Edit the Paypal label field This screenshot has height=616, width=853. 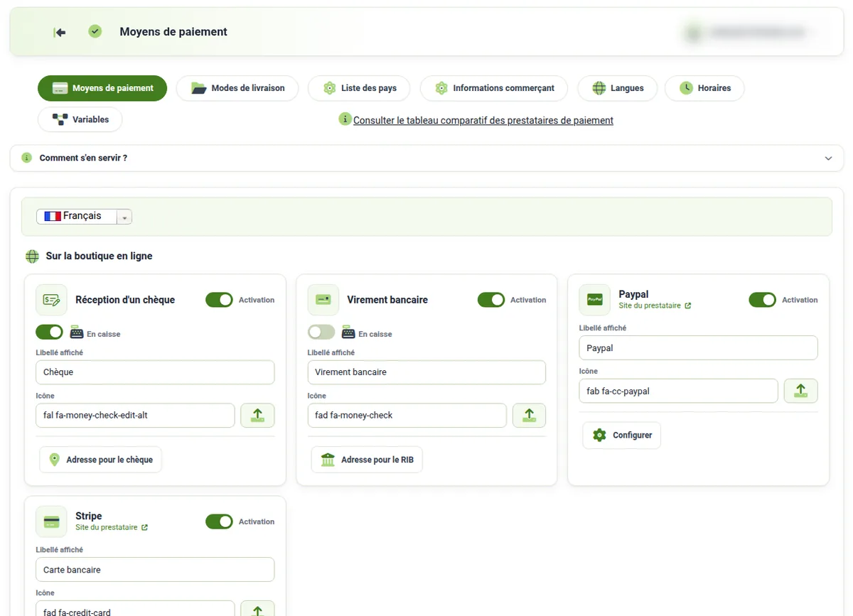click(x=699, y=348)
